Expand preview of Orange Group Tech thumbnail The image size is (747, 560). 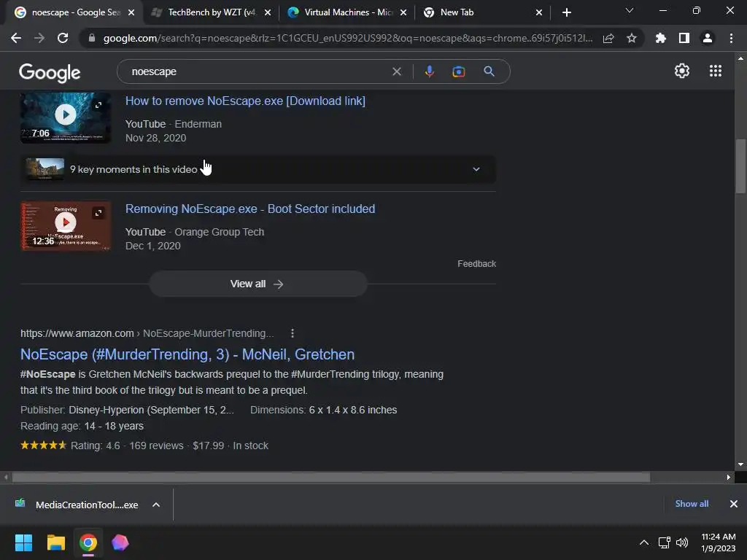pos(98,213)
